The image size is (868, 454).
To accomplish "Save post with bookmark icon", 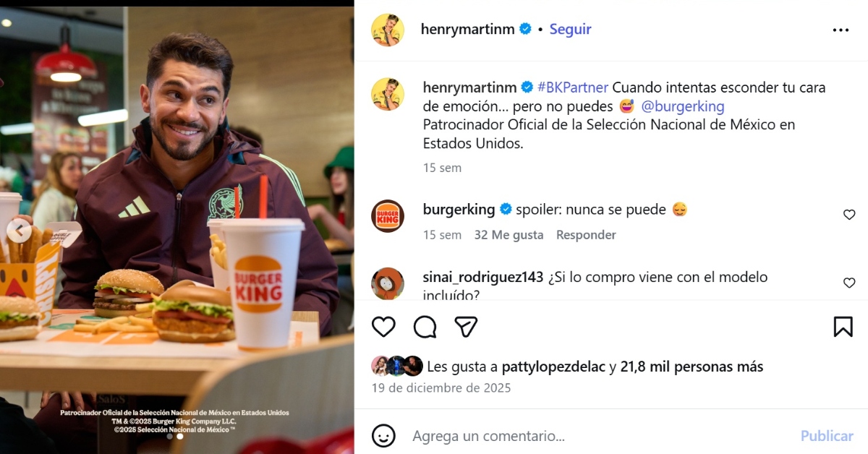I will [843, 327].
